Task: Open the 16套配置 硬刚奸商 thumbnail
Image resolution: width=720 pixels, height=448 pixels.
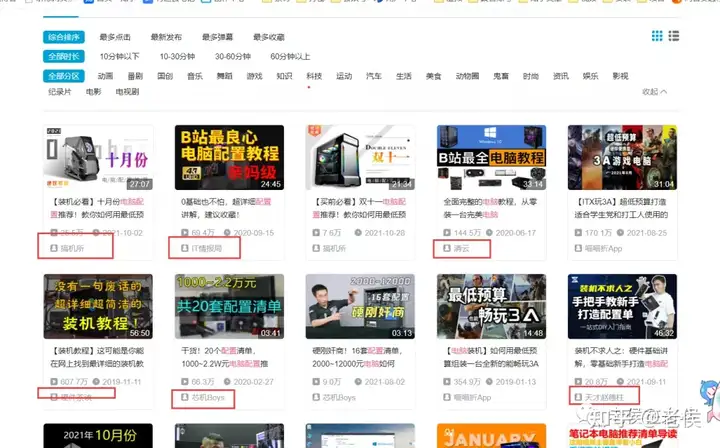Action: (360, 307)
